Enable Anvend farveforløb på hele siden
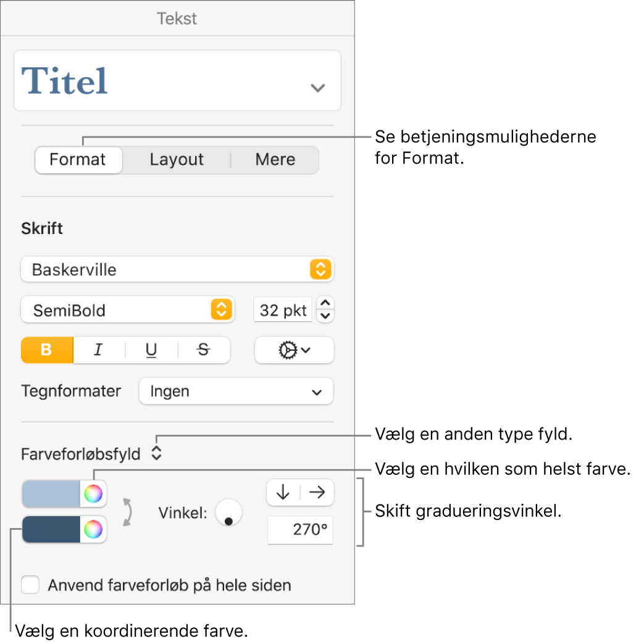This screenshot has width=644, height=644. pyautogui.click(x=30, y=585)
